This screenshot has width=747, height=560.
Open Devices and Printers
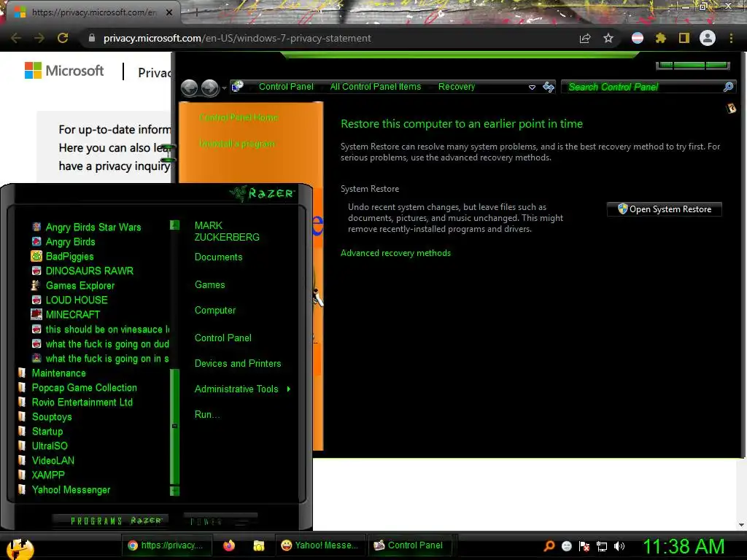[x=238, y=363]
